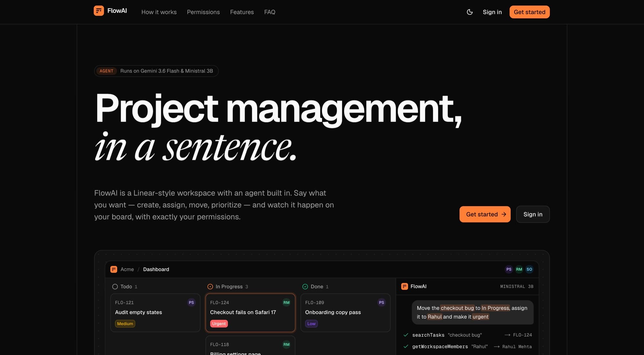The width and height of the screenshot is (644, 355).
Task: Open Checkout fails on Safari 17 card
Action: (250, 313)
